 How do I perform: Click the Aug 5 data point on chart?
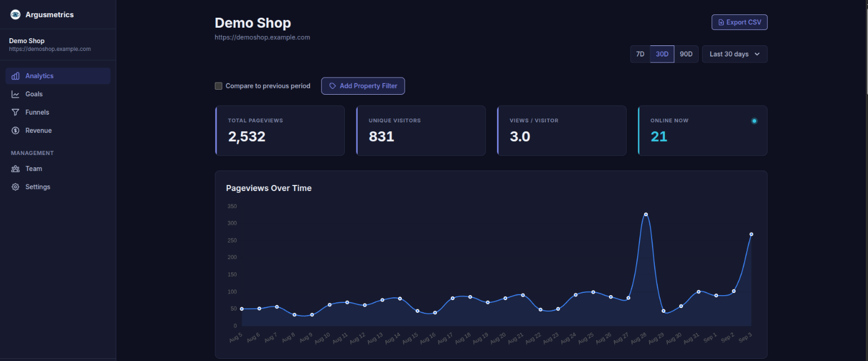[x=242, y=309]
